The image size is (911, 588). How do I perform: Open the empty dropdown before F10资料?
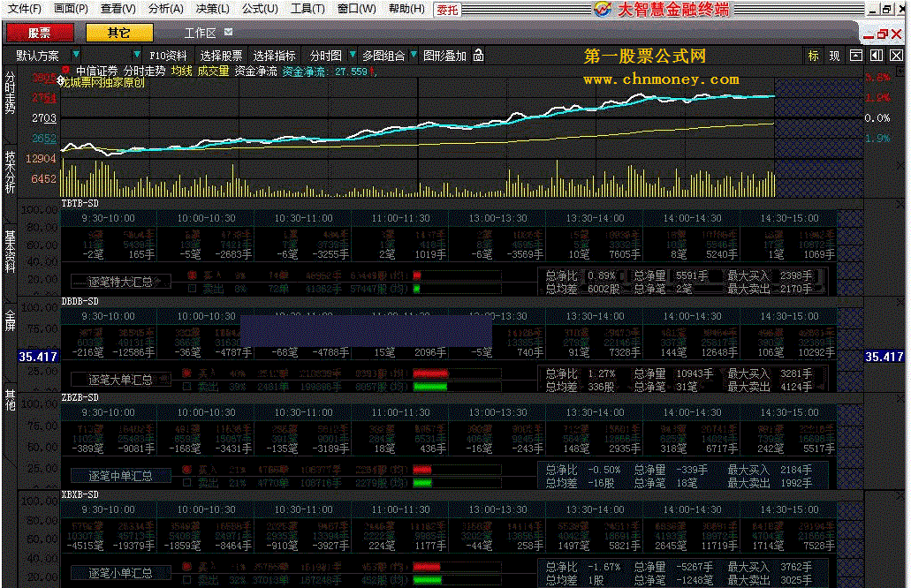pyautogui.click(x=137, y=55)
